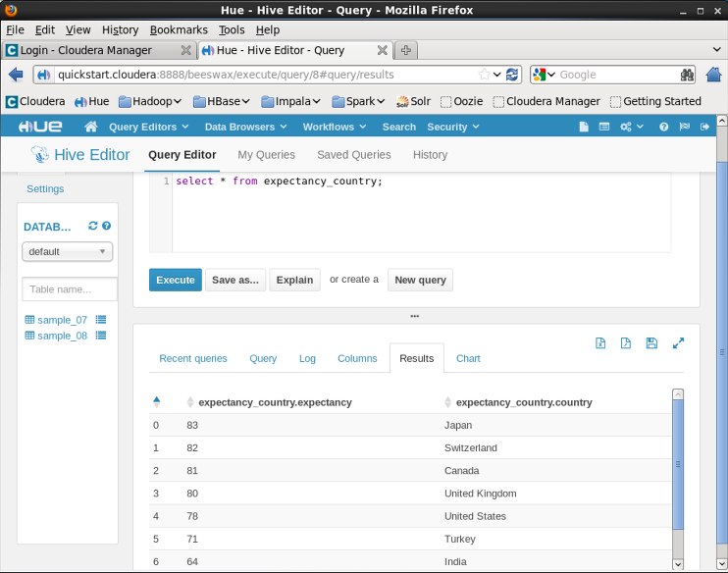This screenshot has width=728, height=573.
Task: Open the job browser list icon
Action: [604, 127]
